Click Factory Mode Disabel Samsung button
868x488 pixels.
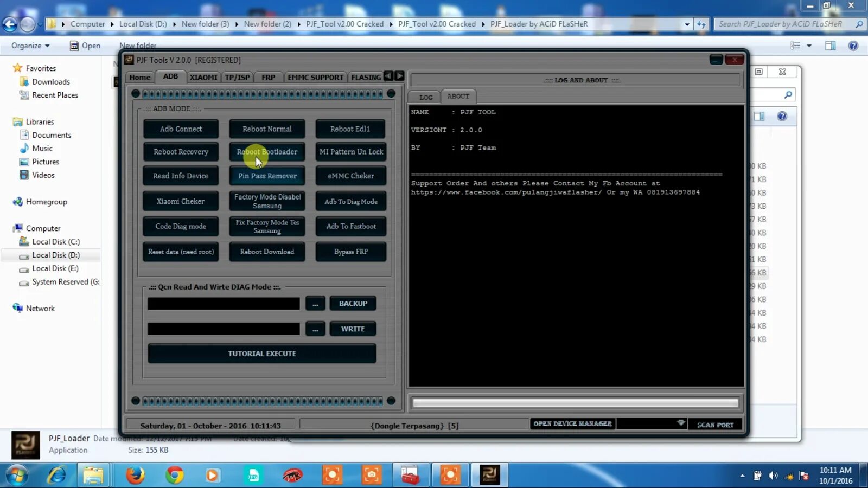click(x=267, y=201)
